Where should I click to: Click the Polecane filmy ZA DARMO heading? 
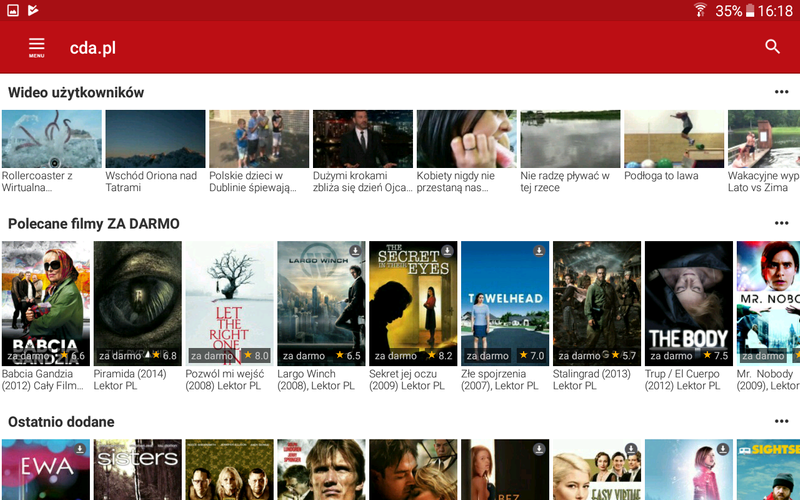pyautogui.click(x=94, y=223)
